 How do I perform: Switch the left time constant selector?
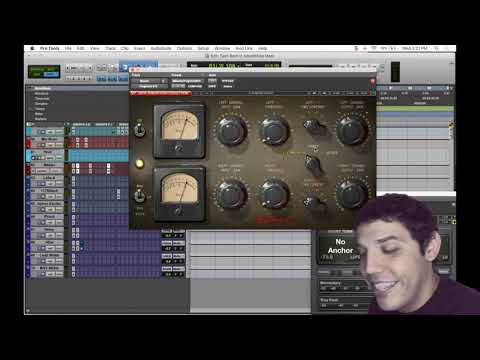(314, 126)
